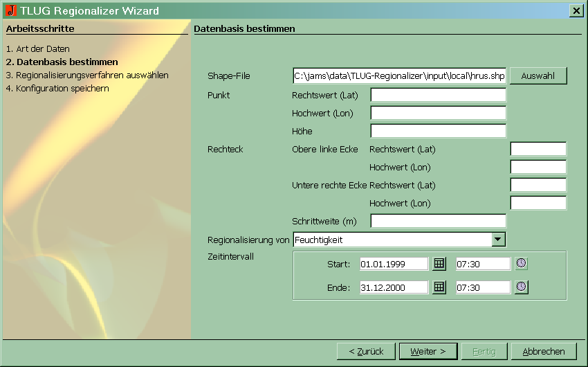Open the calendar picker for Start date

pos(439,264)
